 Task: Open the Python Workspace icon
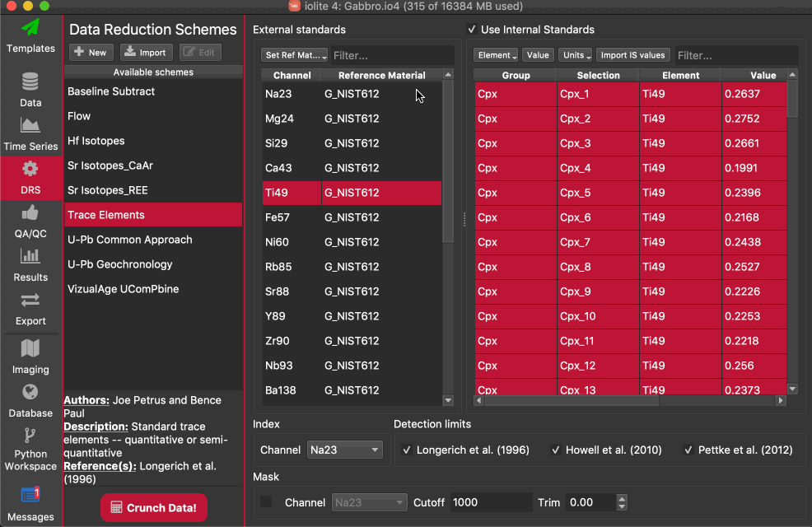click(30, 436)
